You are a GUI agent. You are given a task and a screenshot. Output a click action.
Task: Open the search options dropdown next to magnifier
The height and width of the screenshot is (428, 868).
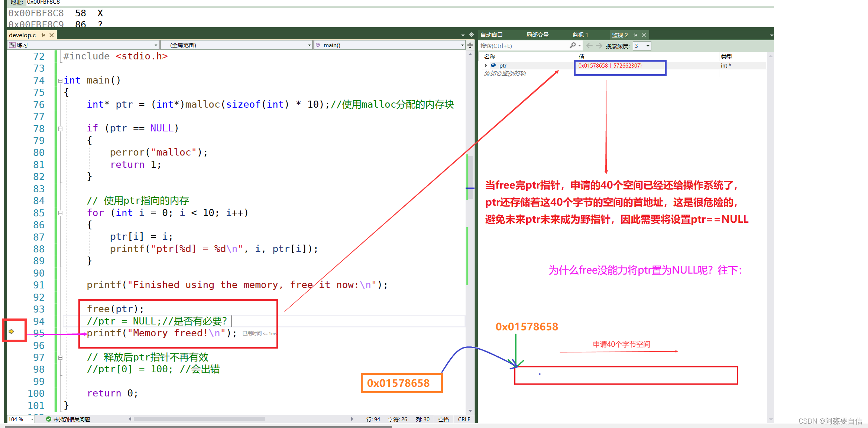pos(580,46)
